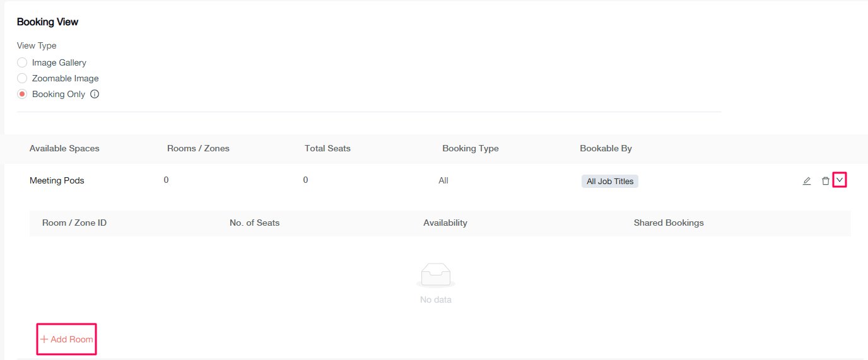The width and height of the screenshot is (868, 360).
Task: Click the Bookable By column header
Action: pos(606,149)
